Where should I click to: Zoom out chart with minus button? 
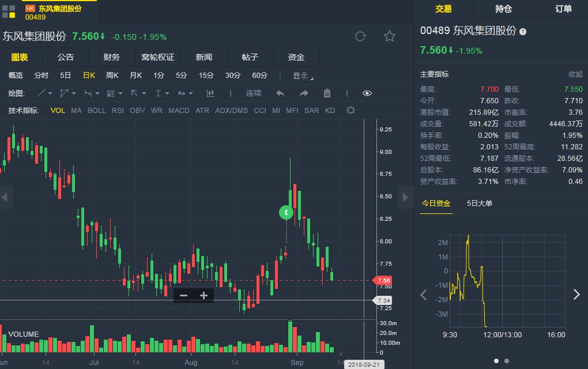tap(183, 296)
